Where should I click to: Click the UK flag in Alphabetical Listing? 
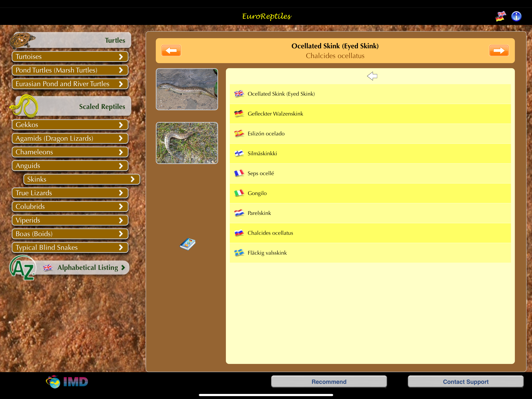pyautogui.click(x=48, y=268)
